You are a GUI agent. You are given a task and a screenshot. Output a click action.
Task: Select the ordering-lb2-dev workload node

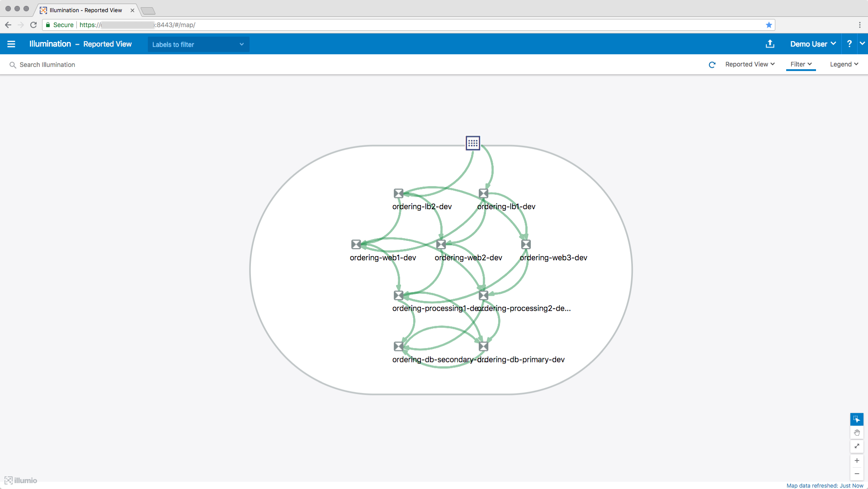398,193
